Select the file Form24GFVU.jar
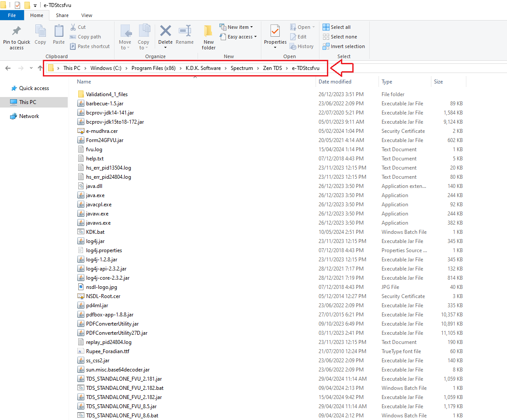507x420 pixels. 105,140
